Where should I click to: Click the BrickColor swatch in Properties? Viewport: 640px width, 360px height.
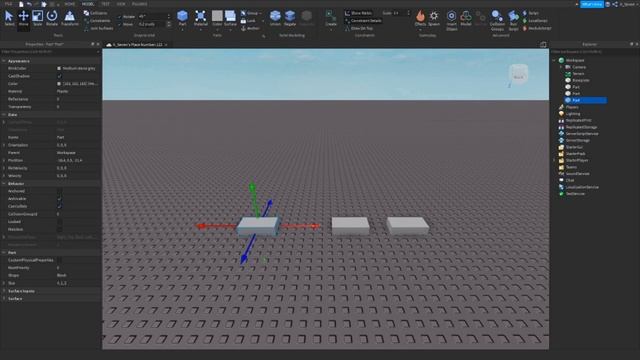coord(59,69)
